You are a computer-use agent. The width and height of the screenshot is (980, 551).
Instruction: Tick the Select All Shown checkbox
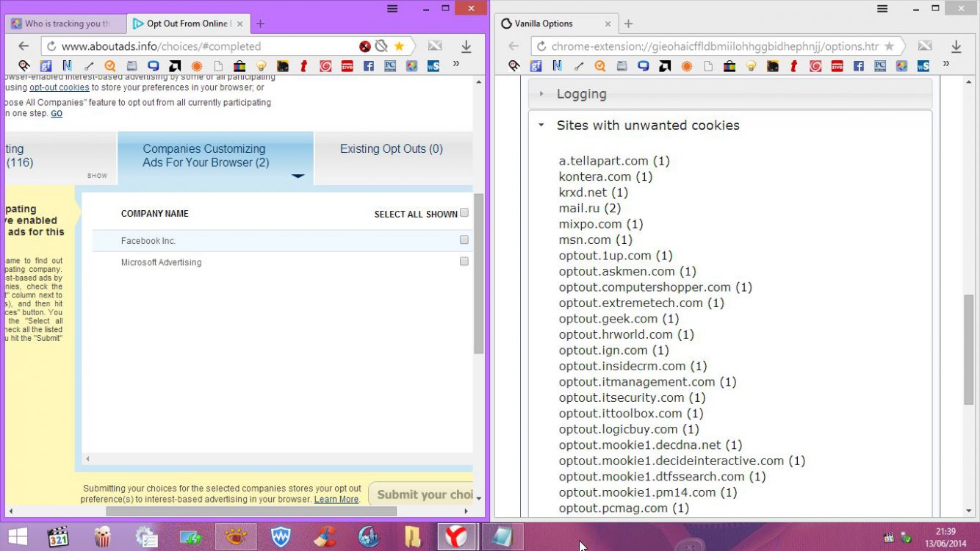(x=464, y=213)
